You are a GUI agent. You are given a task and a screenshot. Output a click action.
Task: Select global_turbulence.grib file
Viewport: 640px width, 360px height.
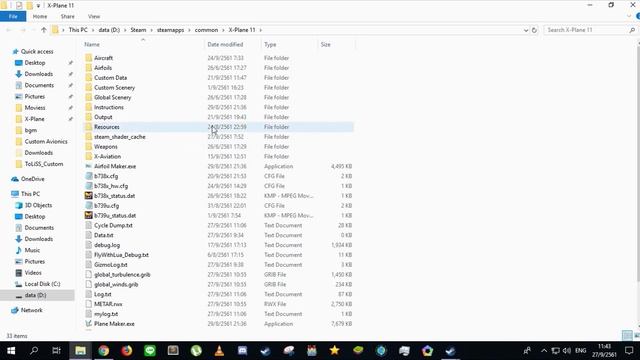pyautogui.click(x=122, y=275)
